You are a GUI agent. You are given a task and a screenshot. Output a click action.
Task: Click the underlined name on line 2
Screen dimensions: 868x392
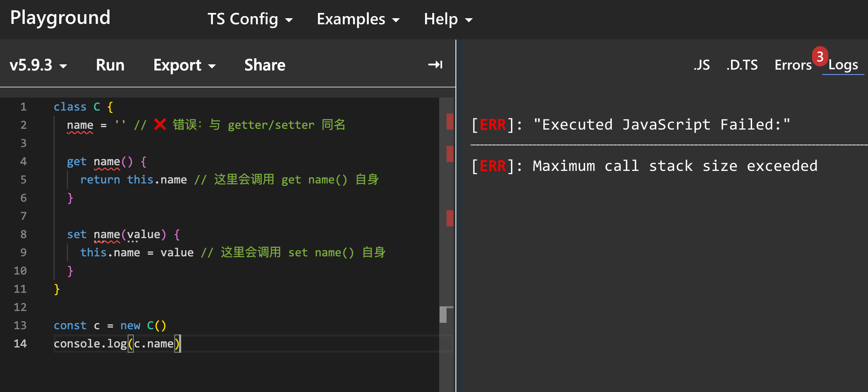coord(80,125)
